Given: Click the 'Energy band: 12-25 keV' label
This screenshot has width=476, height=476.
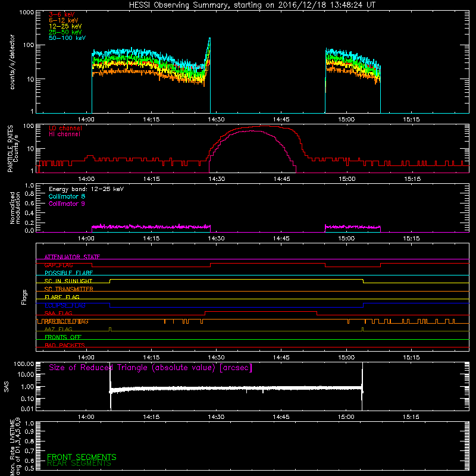Looking at the screenshot, I should [86, 189].
